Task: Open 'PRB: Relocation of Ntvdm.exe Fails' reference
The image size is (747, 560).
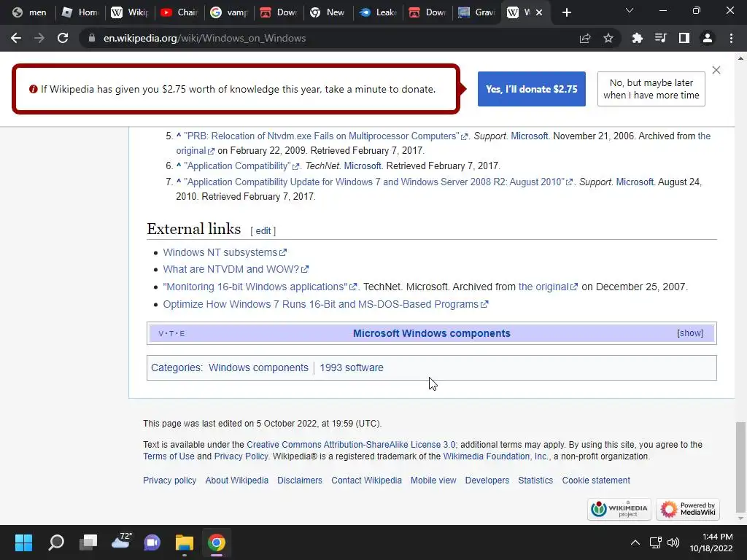Action: (x=326, y=136)
